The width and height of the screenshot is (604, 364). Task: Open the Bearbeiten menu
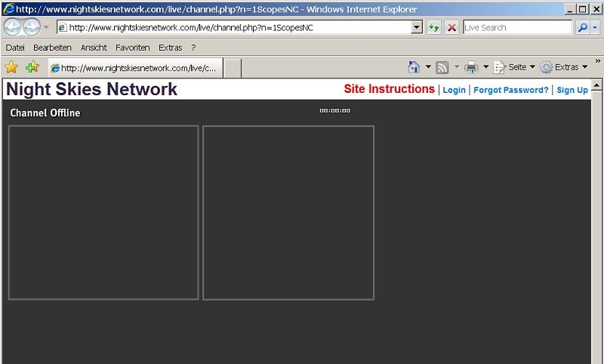[x=52, y=48]
